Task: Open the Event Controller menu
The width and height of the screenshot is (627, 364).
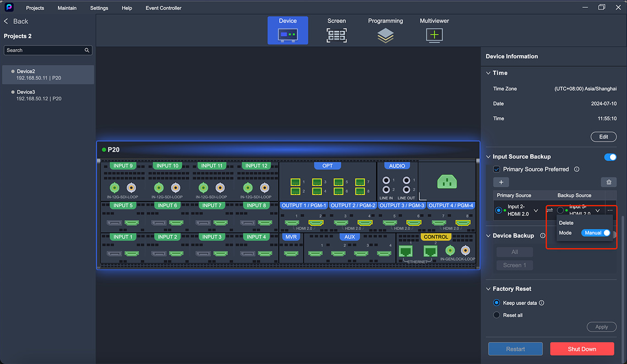Action: (x=164, y=8)
